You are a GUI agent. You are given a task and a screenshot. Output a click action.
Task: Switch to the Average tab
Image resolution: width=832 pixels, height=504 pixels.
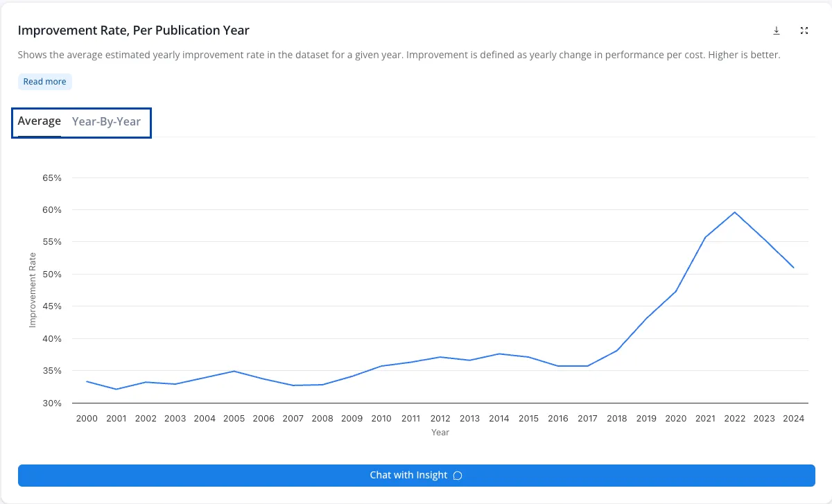tap(40, 121)
